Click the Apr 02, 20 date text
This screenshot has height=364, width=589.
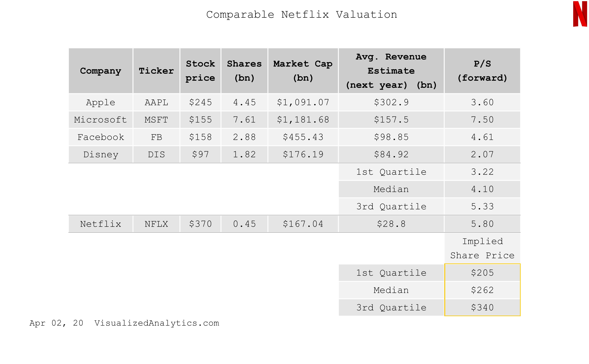tap(56, 323)
